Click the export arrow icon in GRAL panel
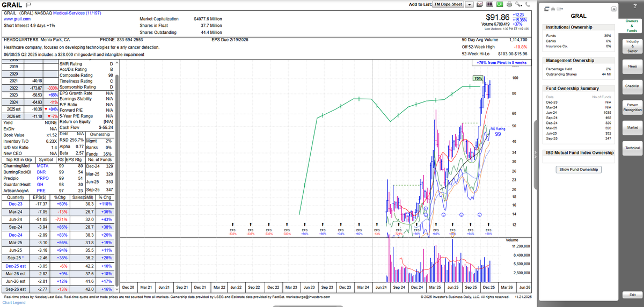The image size is (644, 307). (x=560, y=9)
